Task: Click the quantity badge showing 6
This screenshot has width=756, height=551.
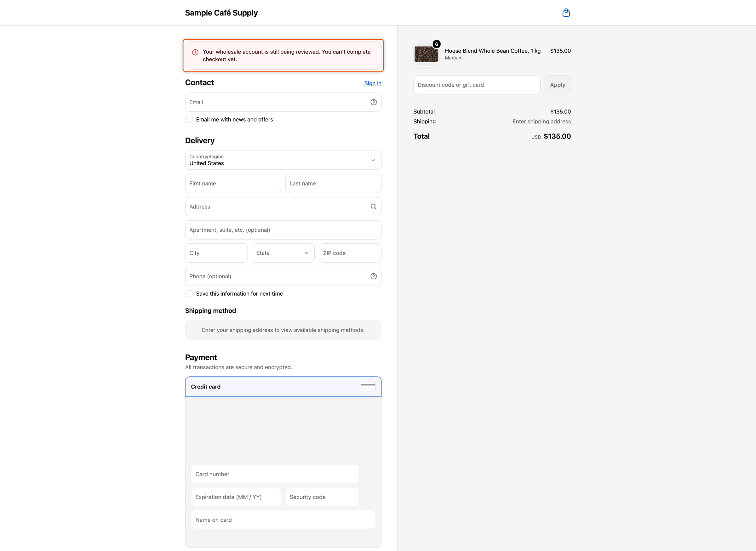Action: [436, 44]
